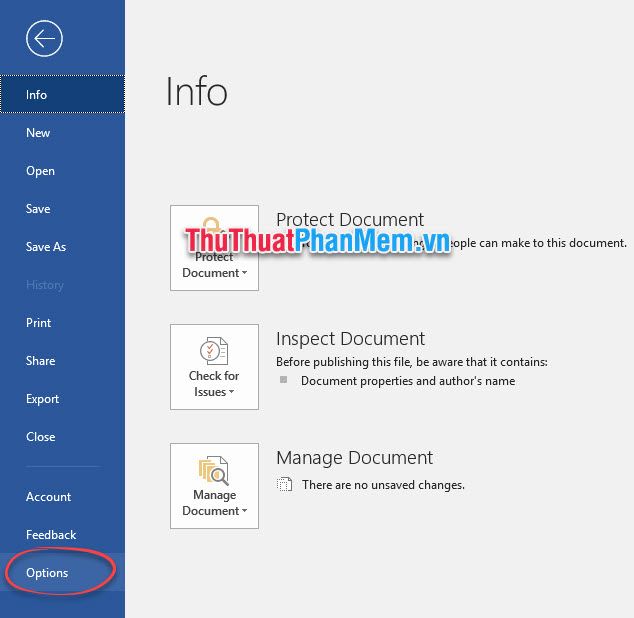634x618 pixels.
Task: Expand the Manage Document dropdown arrow
Action: pyautogui.click(x=244, y=511)
